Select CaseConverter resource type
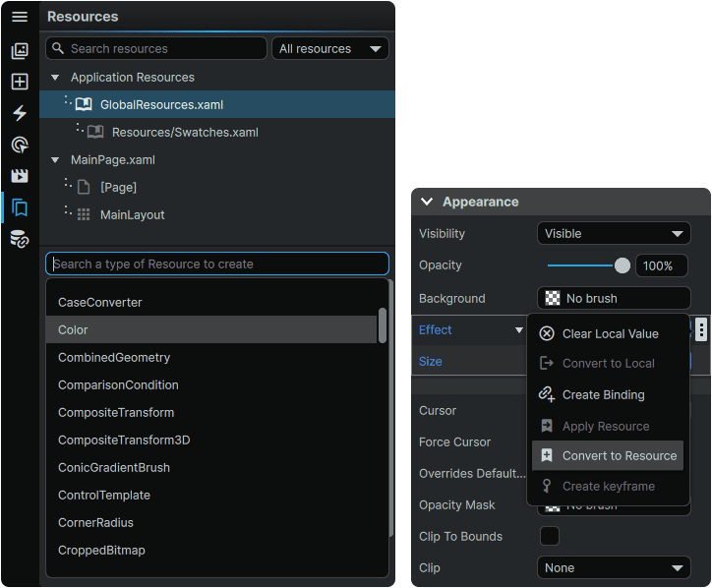Screen dimensions: 712x588 (211, 303)
